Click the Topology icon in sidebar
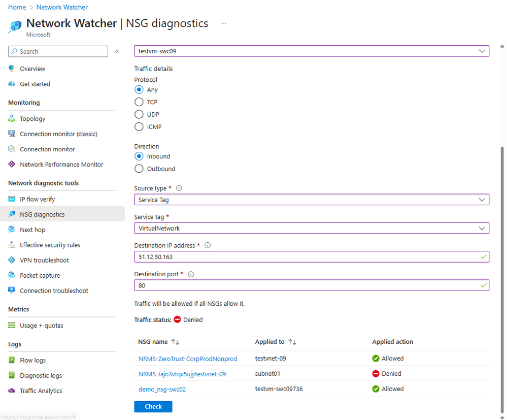The width and height of the screenshot is (507, 420). [12, 118]
